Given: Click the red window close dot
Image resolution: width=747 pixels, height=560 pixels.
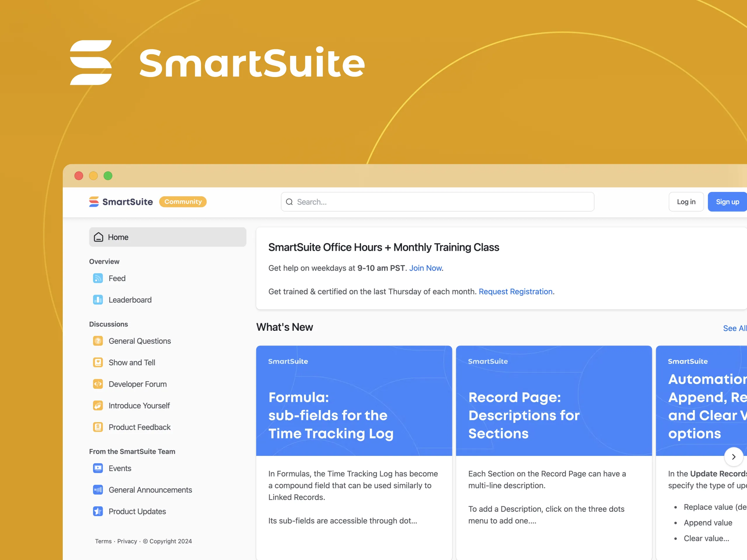Looking at the screenshot, I should coord(79,176).
